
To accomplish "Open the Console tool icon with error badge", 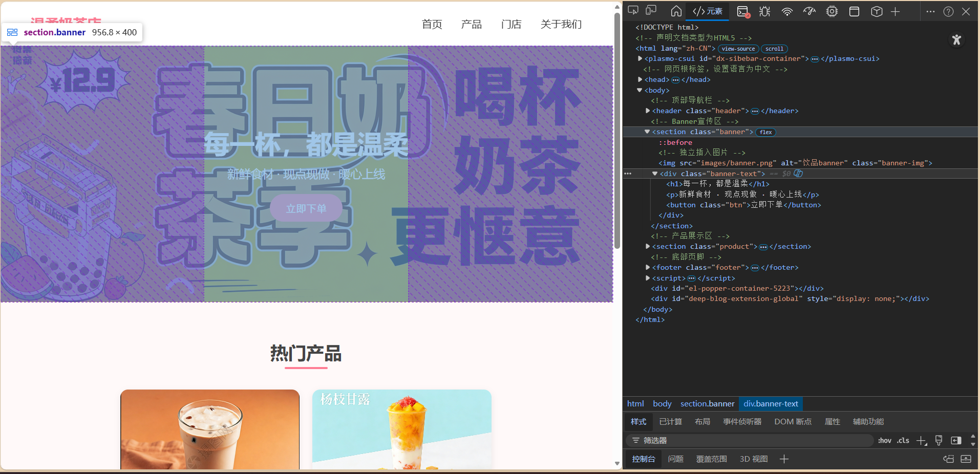I will point(743,12).
